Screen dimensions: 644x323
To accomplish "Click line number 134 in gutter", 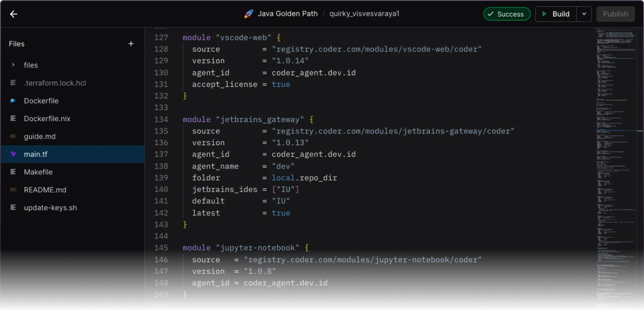I will [161, 119].
